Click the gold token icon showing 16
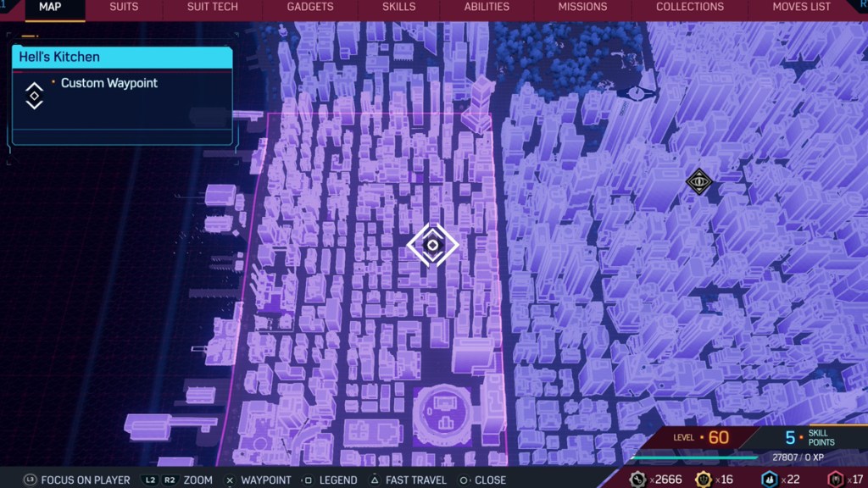The image size is (868, 488). (x=704, y=480)
